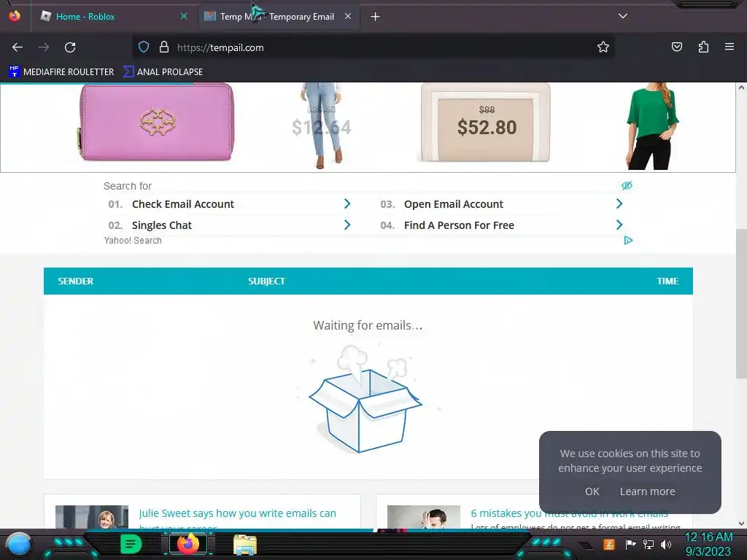The width and height of the screenshot is (747, 560).
Task: Click Learn more in cookie notice
Action: tap(648, 491)
